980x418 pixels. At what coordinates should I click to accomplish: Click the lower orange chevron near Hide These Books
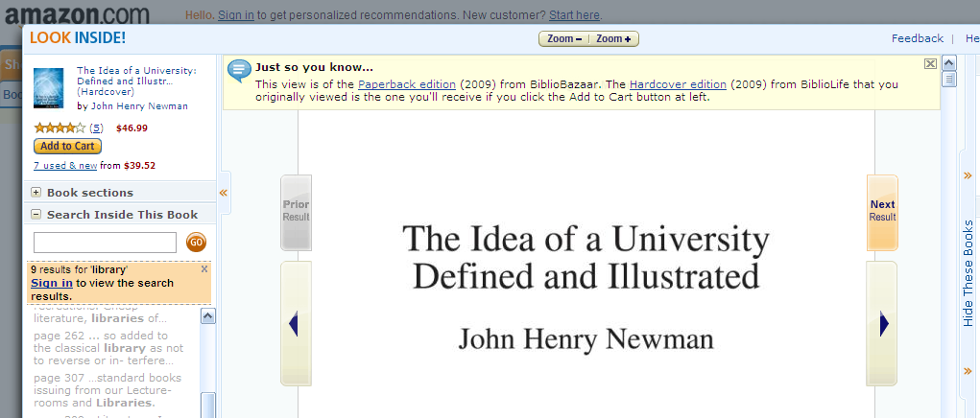coord(968,371)
